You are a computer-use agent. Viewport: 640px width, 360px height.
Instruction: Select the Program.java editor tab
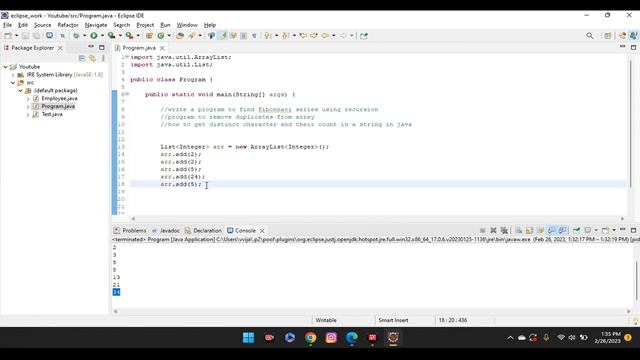[x=139, y=48]
